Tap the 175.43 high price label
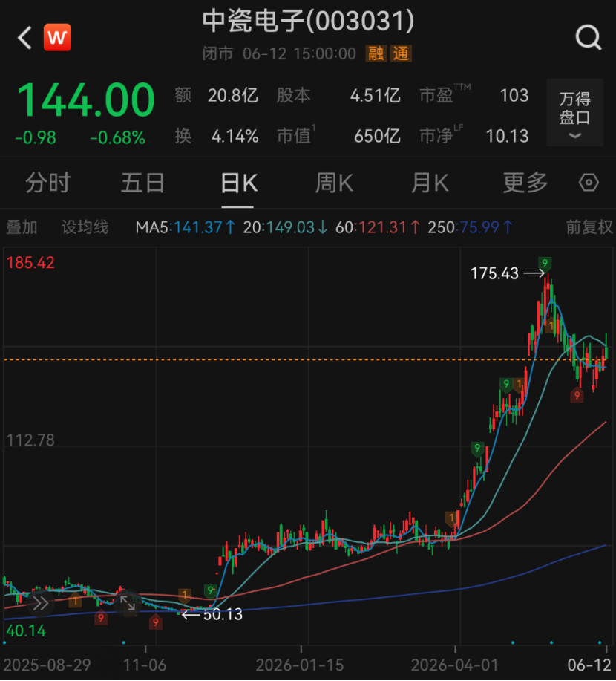Image resolution: width=616 pixels, height=681 pixels. [x=494, y=273]
